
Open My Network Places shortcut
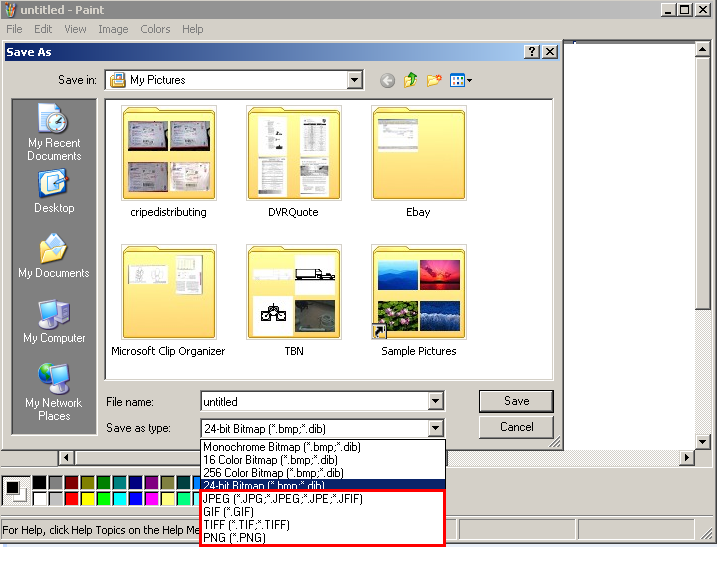[x=54, y=391]
